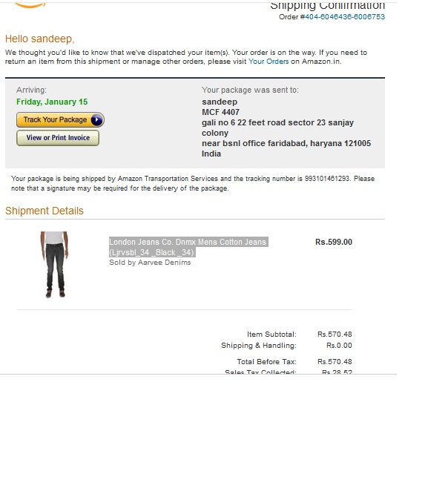448x491 pixels.
Task: Click the blue arrow icon on Track Your Package
Action: point(96,119)
